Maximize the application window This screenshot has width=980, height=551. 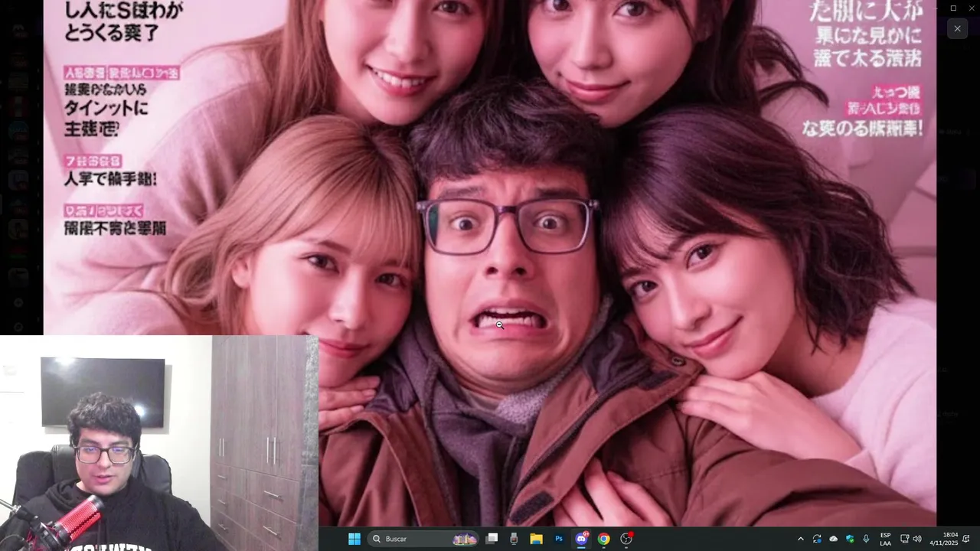click(x=953, y=8)
